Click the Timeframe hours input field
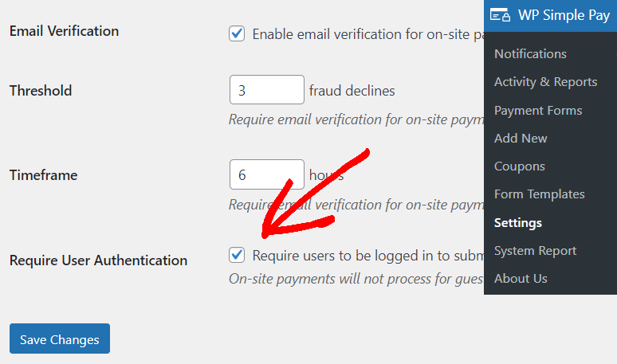 (267, 174)
